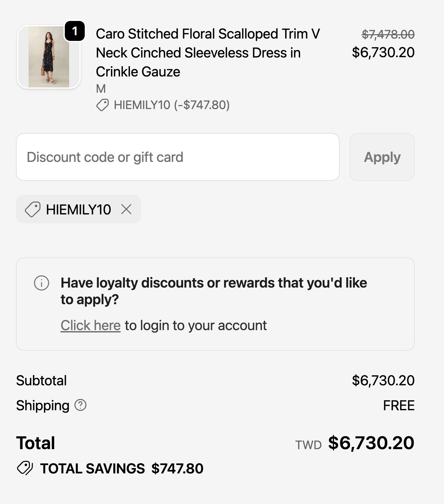Image resolution: width=444 pixels, height=504 pixels.
Task: Click the loyalty discounts heading text
Action: pyautogui.click(x=214, y=291)
